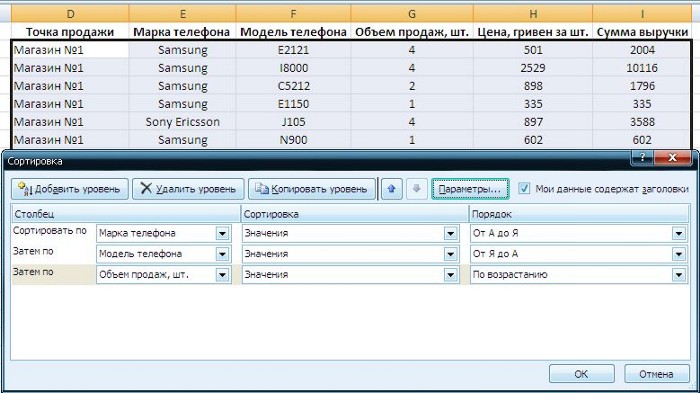Open the help question mark button
The image size is (700, 393).
pos(642,157)
